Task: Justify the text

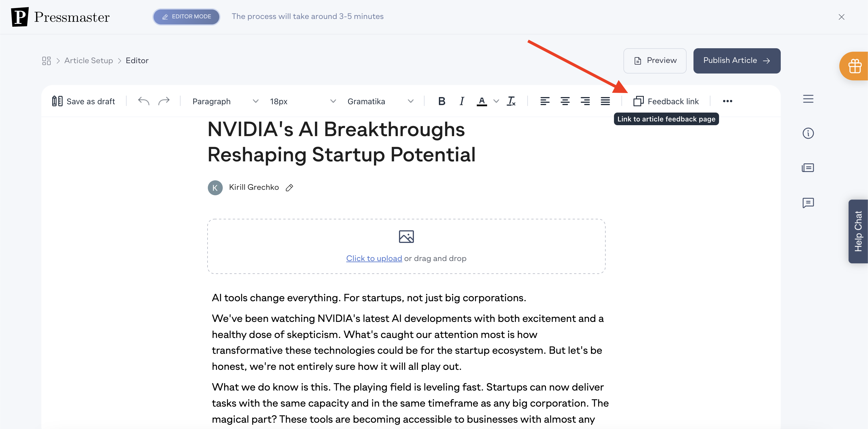Action: (x=606, y=101)
